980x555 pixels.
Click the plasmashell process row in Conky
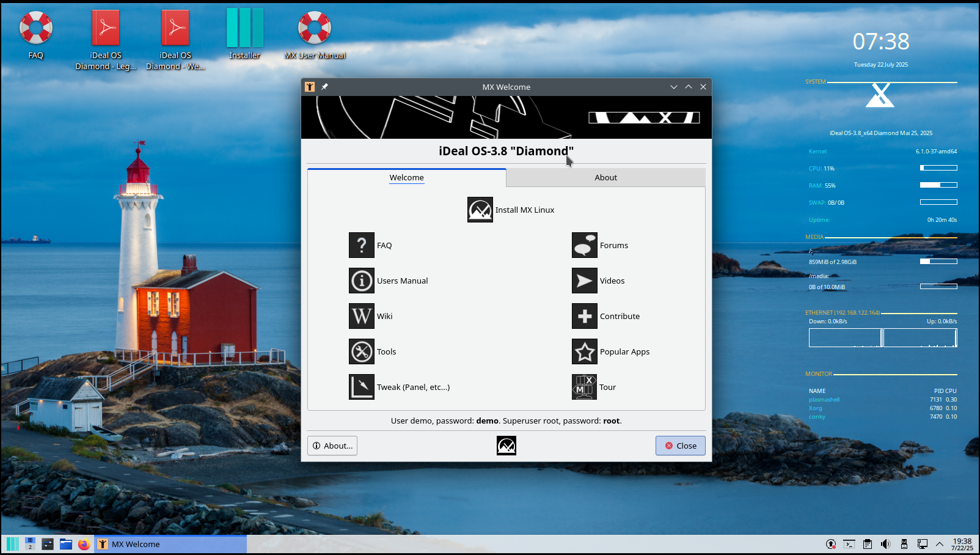pos(883,400)
